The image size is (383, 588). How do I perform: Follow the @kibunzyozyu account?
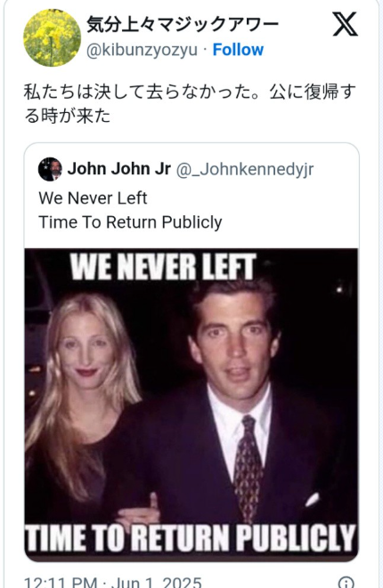pos(238,50)
